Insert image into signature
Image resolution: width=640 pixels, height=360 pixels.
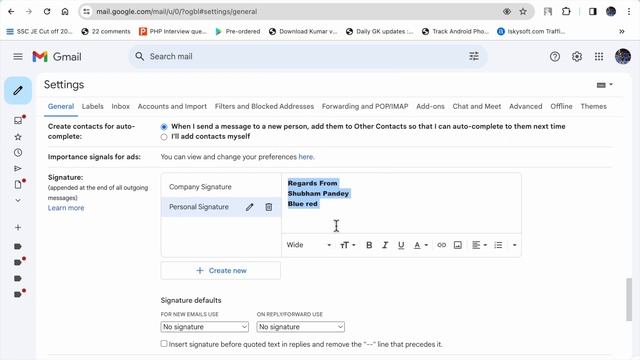(458, 245)
